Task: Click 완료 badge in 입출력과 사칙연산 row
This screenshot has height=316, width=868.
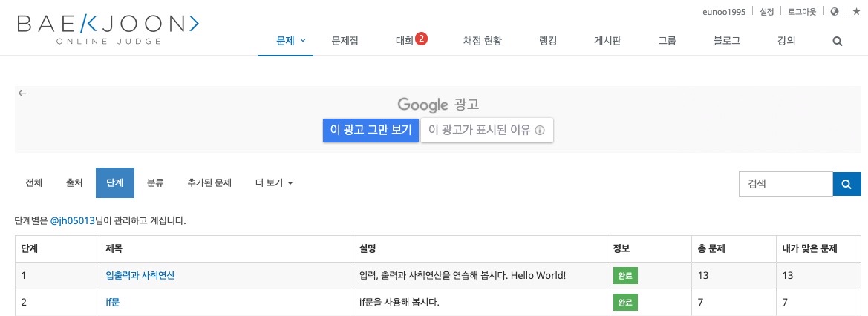Action: (x=625, y=276)
